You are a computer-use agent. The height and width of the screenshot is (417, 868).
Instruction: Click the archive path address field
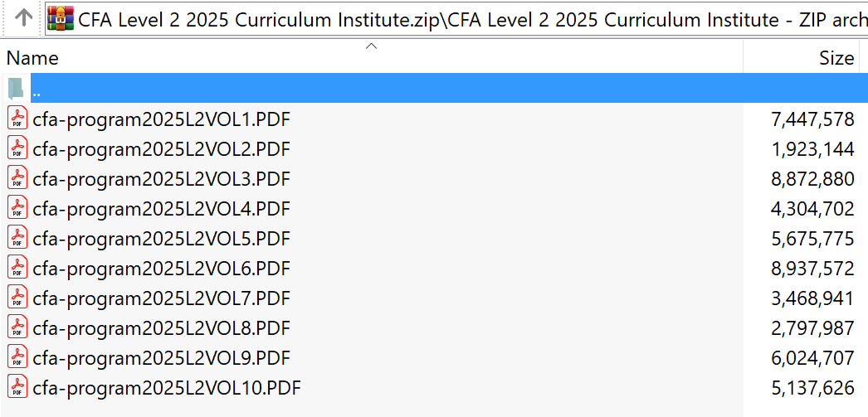465,18
